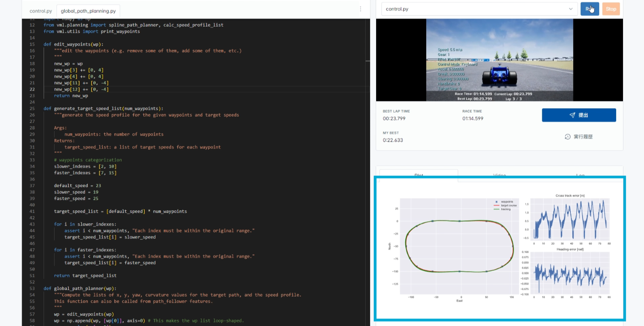Click the race time value 01:14.599
The width and height of the screenshot is (644, 326).
[473, 119]
